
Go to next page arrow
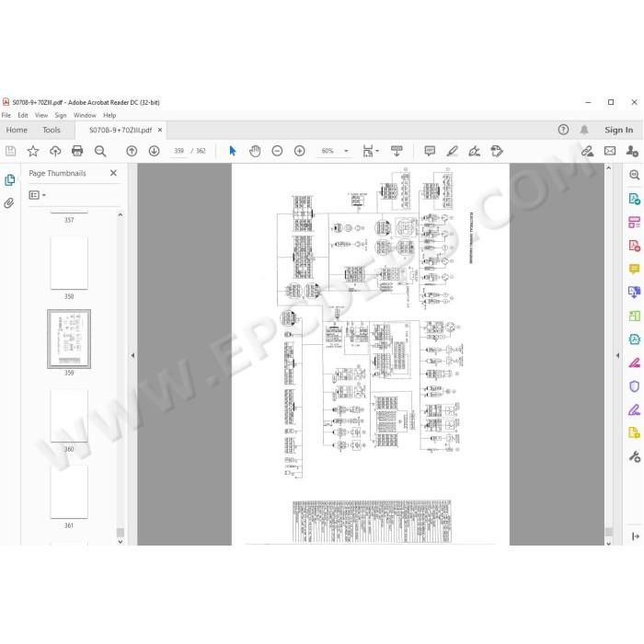pyautogui.click(x=154, y=151)
